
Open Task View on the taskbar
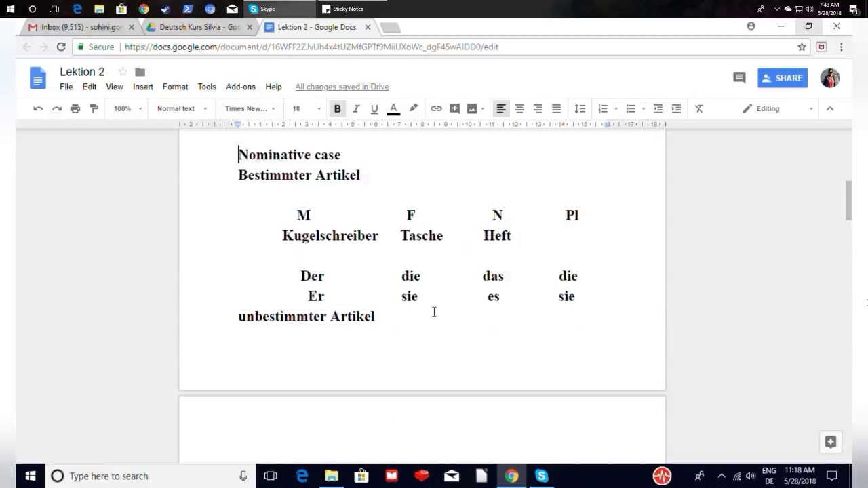click(270, 476)
